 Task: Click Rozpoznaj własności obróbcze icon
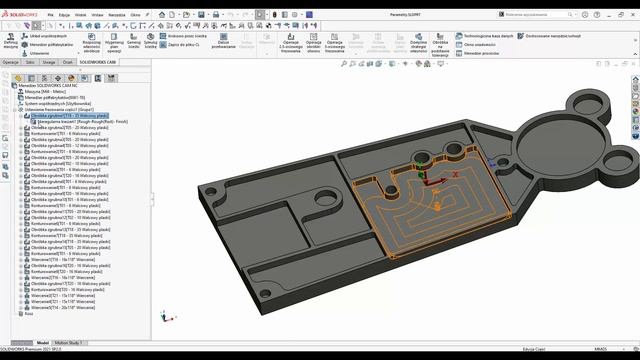91,43
